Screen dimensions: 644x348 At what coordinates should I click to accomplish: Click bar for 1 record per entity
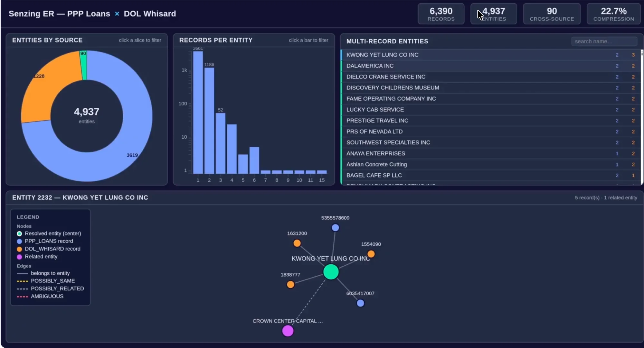pos(198,112)
